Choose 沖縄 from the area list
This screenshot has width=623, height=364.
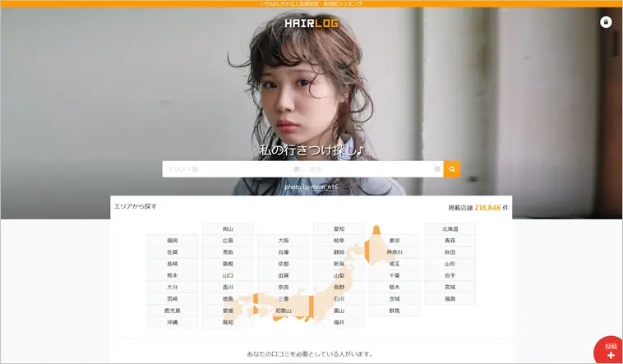coord(173,322)
